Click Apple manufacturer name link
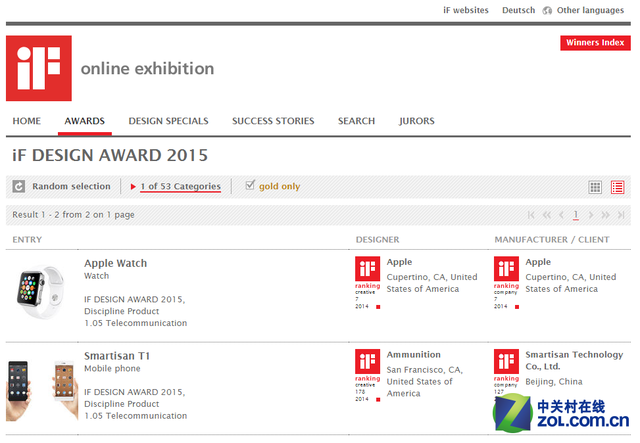The height and width of the screenshot is (443, 640). click(538, 262)
